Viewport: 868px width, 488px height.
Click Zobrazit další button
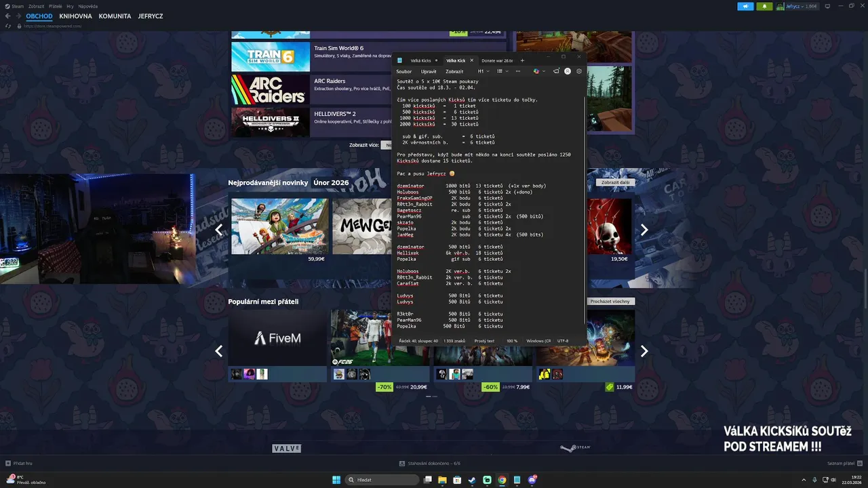tap(615, 182)
